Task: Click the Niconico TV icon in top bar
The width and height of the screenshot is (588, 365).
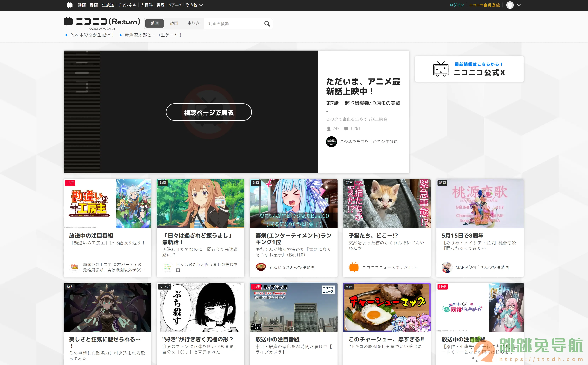Action: click(x=69, y=5)
